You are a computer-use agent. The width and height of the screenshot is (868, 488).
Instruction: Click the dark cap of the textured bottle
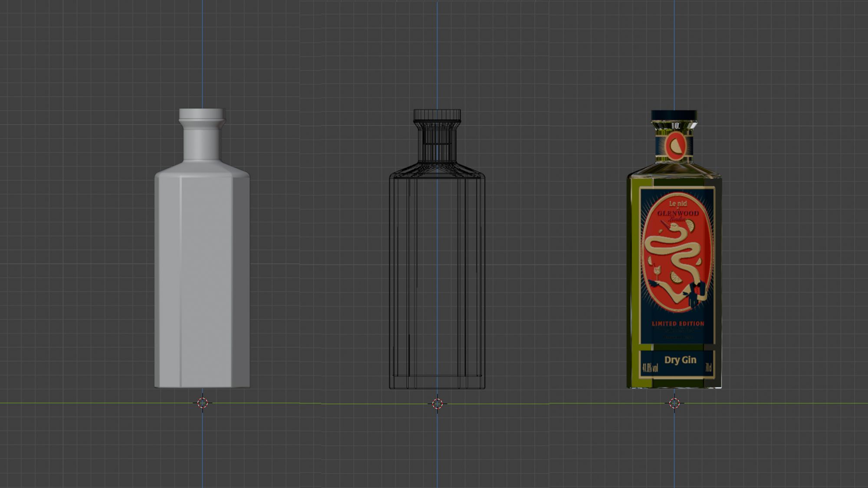[x=674, y=115]
